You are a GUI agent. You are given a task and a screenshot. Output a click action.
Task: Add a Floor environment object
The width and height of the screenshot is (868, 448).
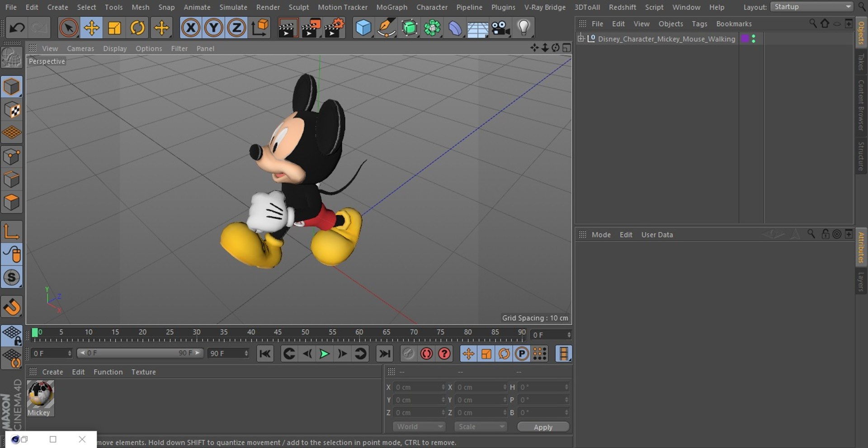[x=478, y=28]
